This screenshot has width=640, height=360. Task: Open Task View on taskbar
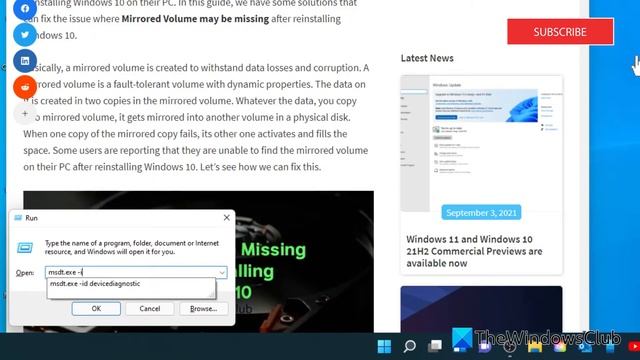tap(435, 347)
